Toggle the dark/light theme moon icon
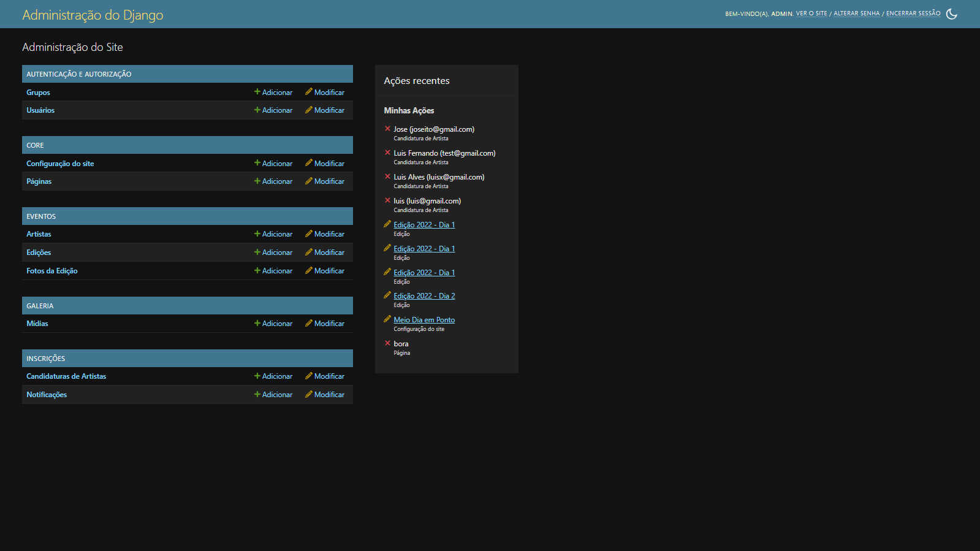Screen dimensions: 980x551 click(952, 13)
